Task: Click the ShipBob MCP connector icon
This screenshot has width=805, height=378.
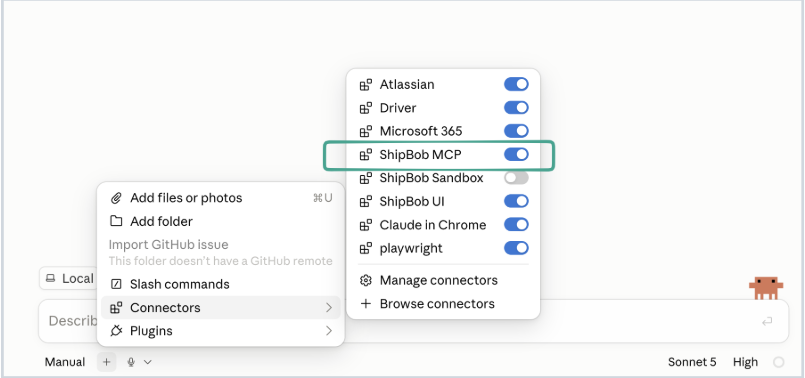Action: 366,155
